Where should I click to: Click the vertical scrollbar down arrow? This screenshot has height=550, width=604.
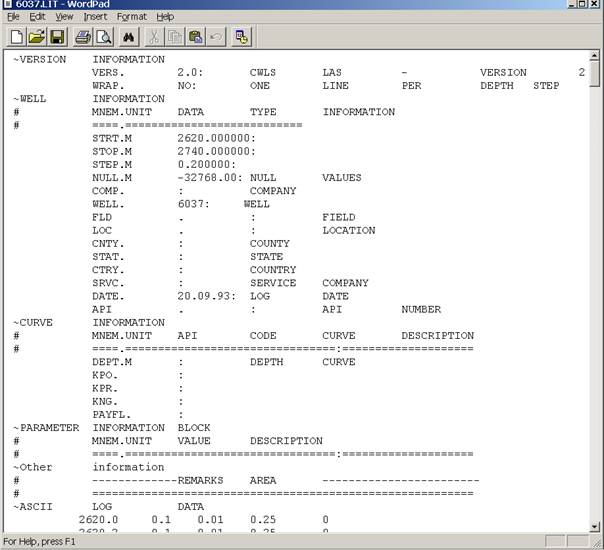(x=594, y=526)
